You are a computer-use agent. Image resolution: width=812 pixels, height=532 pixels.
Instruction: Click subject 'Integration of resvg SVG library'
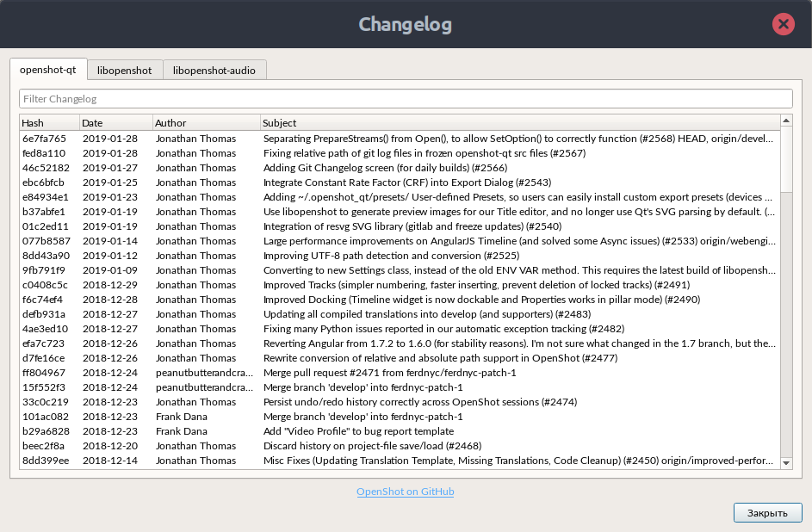412,226
